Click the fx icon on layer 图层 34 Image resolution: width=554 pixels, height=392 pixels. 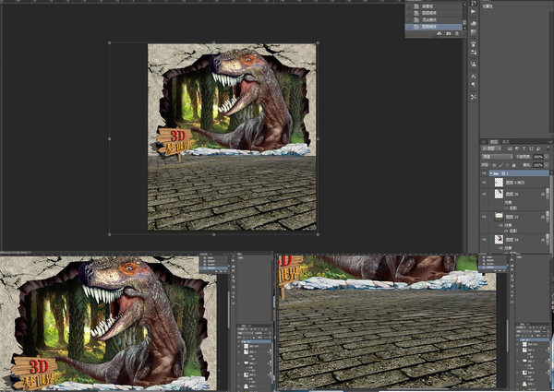click(543, 240)
